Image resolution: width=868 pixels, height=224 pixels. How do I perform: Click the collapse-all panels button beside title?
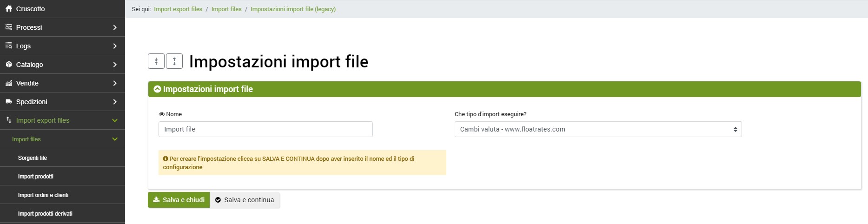(x=156, y=61)
